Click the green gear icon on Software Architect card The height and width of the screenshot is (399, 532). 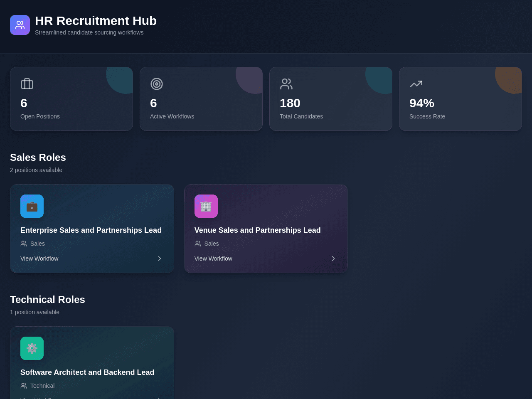tap(32, 348)
